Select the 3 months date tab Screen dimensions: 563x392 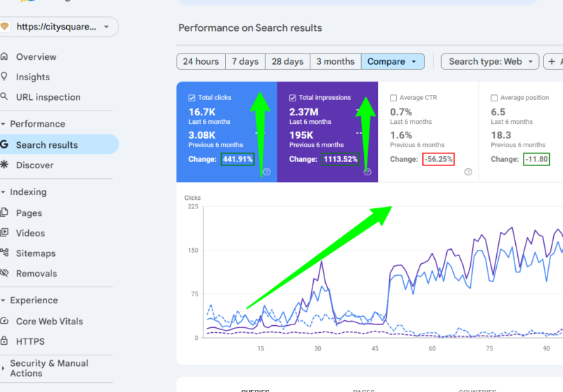tap(336, 61)
